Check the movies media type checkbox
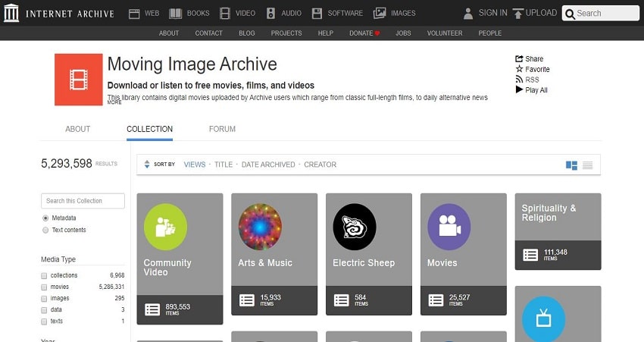The width and height of the screenshot is (644, 342). click(44, 287)
